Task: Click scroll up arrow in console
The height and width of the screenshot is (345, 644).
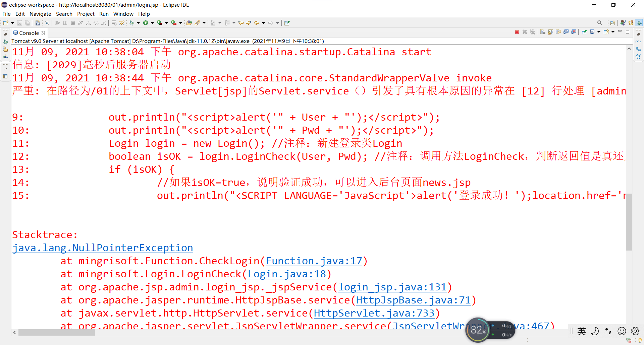Action: pyautogui.click(x=629, y=49)
